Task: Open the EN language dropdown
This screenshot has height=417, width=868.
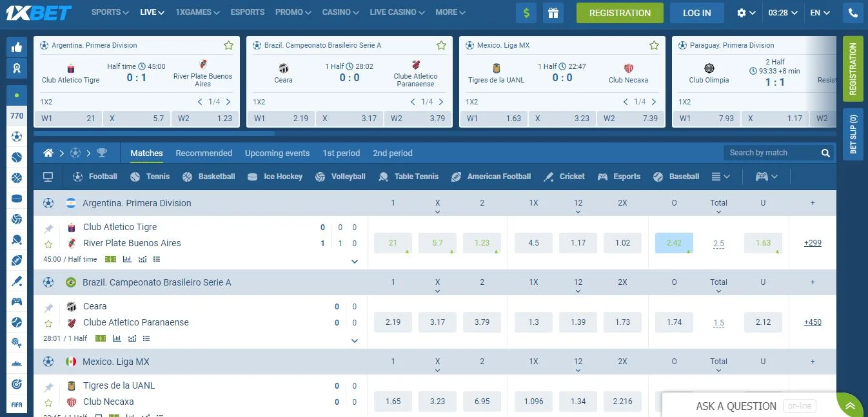Action: [820, 13]
